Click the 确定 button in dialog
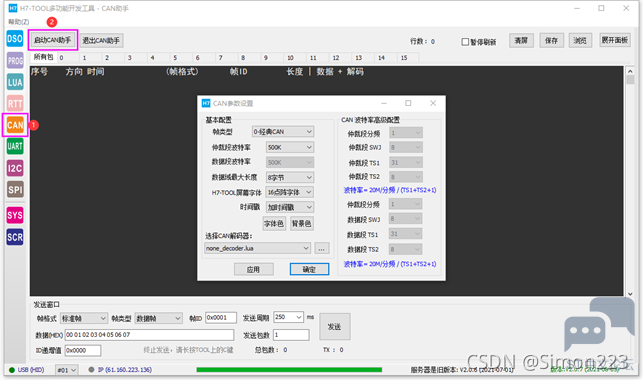 (309, 269)
